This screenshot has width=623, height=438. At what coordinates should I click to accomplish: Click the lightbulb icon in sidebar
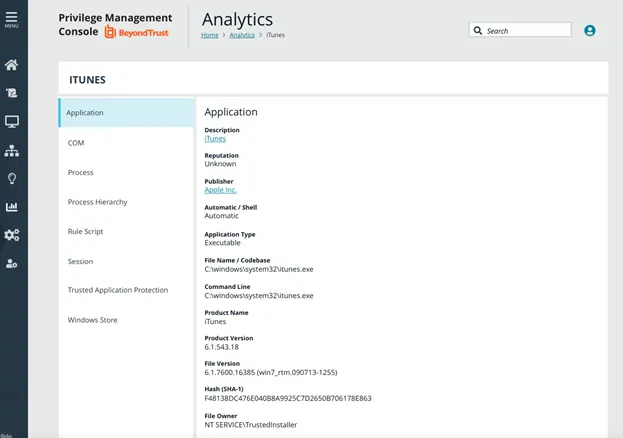click(x=12, y=178)
